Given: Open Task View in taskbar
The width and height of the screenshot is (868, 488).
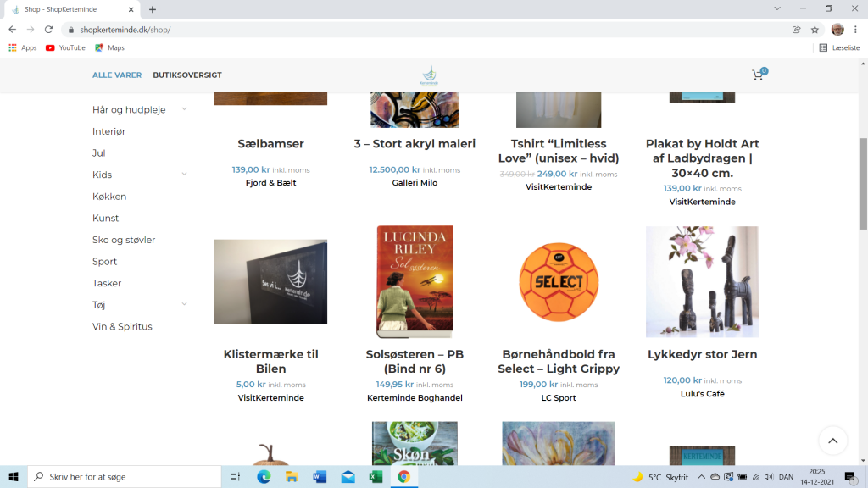Looking at the screenshot, I should click(x=235, y=476).
